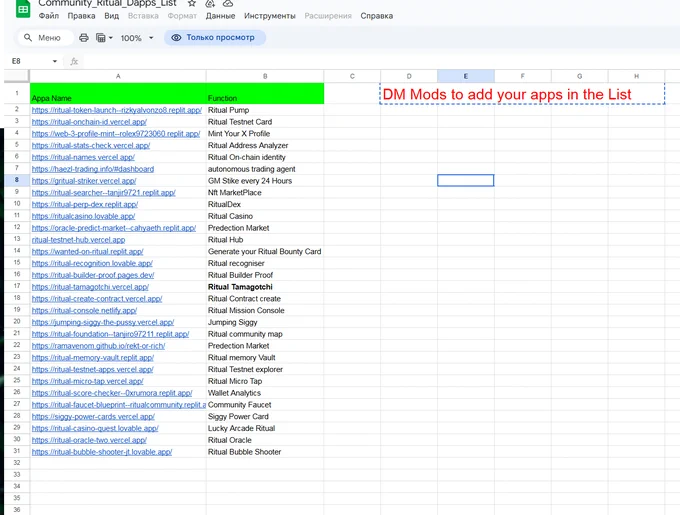Screen dimensions: 680x515
Task: Select row 8 header
Action: tap(16, 180)
